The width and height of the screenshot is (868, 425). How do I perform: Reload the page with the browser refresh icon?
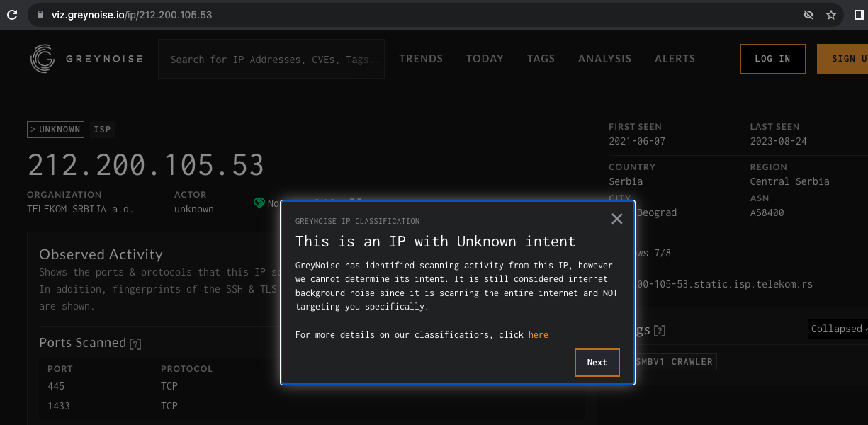tap(12, 14)
